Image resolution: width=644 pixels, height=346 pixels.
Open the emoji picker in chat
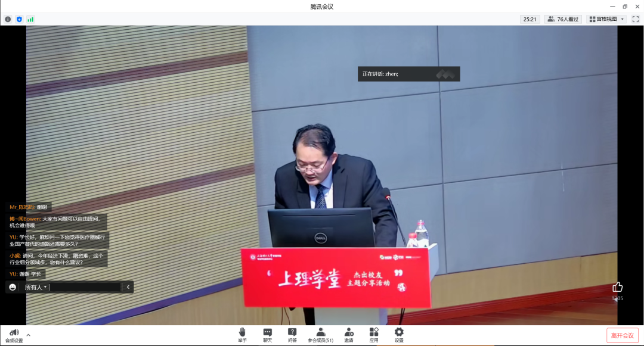coord(11,286)
